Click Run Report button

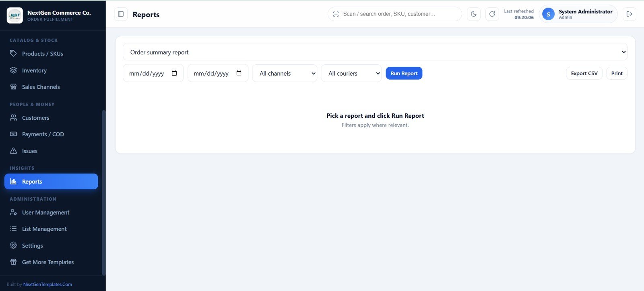click(x=404, y=73)
